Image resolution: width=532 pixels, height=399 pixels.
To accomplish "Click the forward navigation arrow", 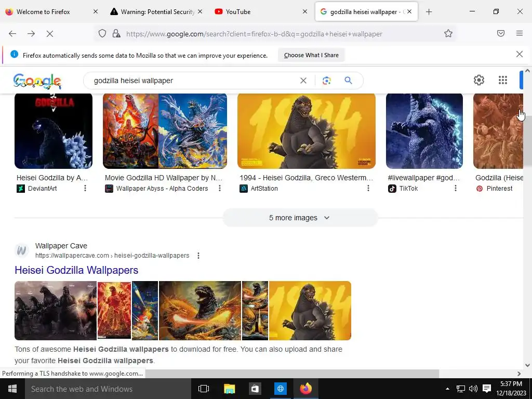I will point(31,34).
